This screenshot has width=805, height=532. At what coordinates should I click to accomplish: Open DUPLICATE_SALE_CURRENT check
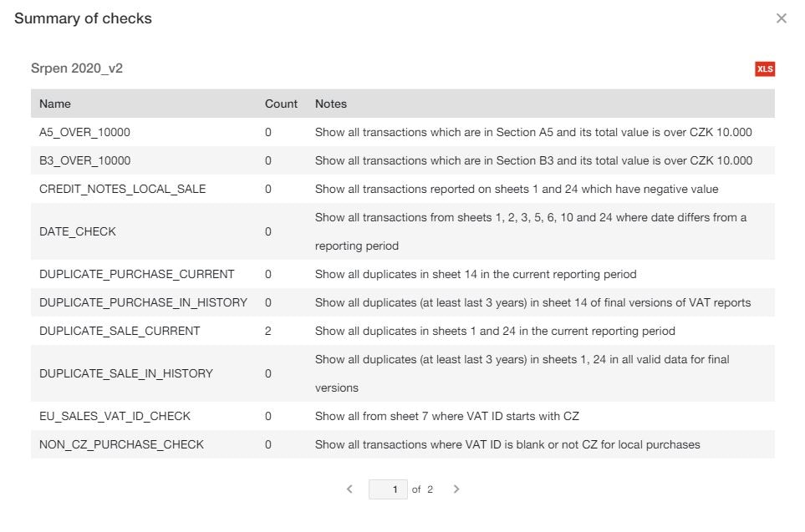120,331
